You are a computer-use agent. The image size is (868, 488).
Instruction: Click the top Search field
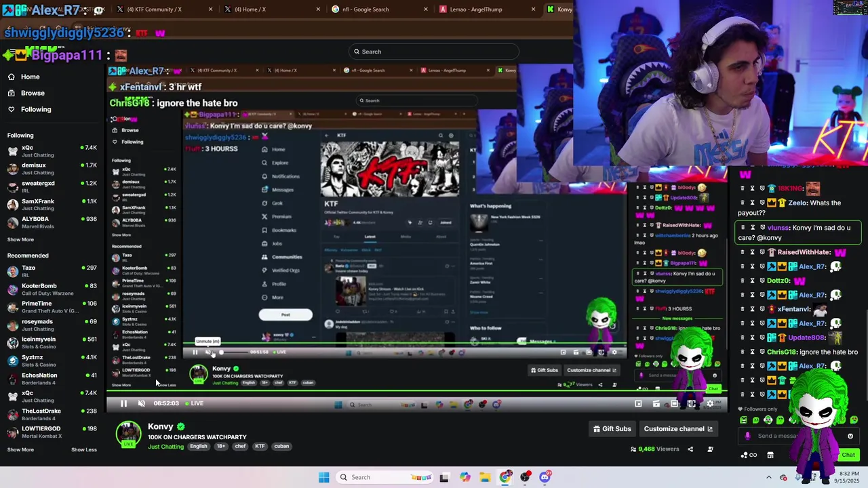(434, 52)
